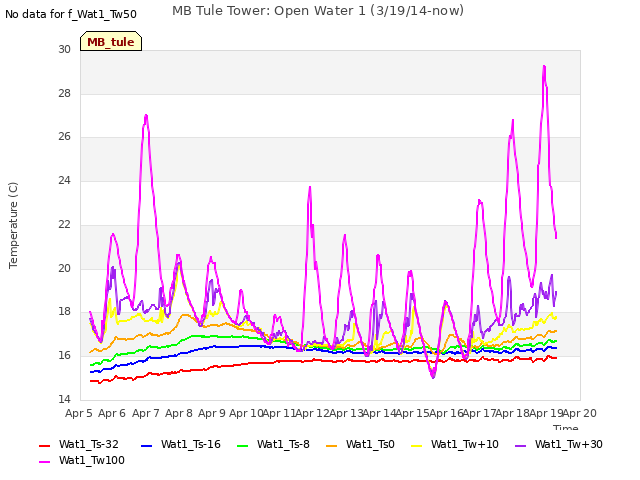Select legend label Wat1_Tw+10
640x480 pixels.
tap(464, 444)
